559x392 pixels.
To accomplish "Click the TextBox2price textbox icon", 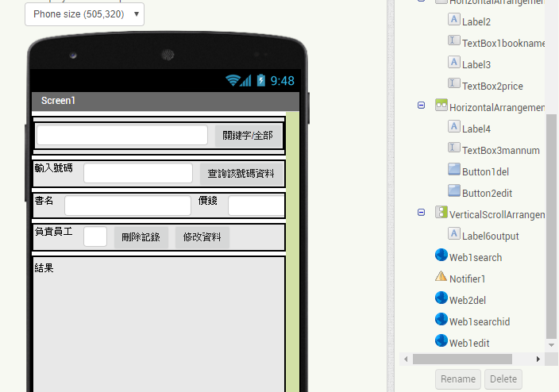I will click(x=454, y=83).
